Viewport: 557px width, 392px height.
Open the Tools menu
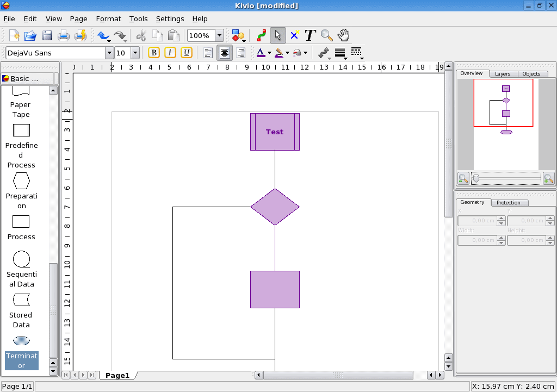138,19
